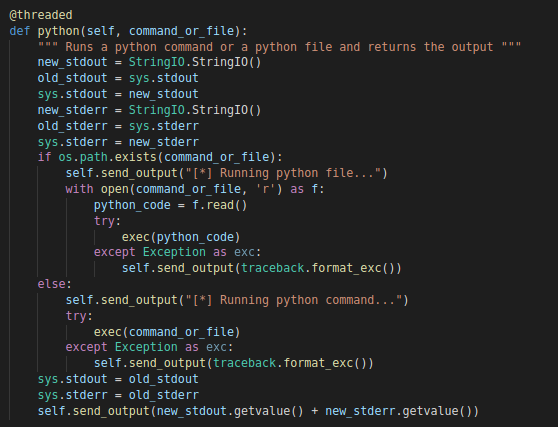The width and height of the screenshot is (558, 427).
Task: Click the 'except Exception as exc:' after exec(python_code)
Action: [177, 252]
